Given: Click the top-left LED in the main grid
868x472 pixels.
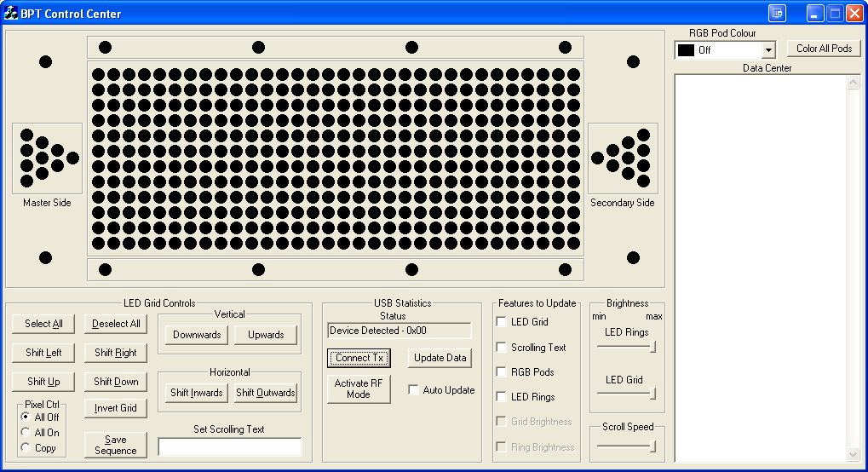Looking at the screenshot, I should click(x=98, y=74).
